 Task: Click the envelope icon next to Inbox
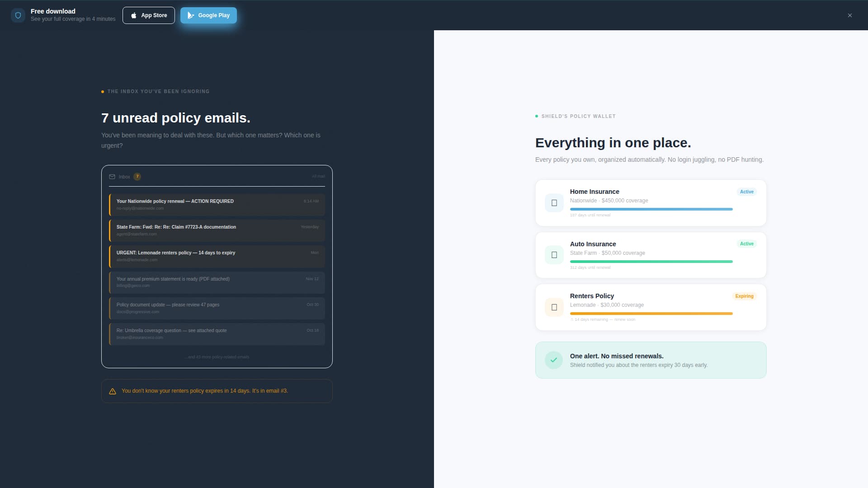pos(112,177)
